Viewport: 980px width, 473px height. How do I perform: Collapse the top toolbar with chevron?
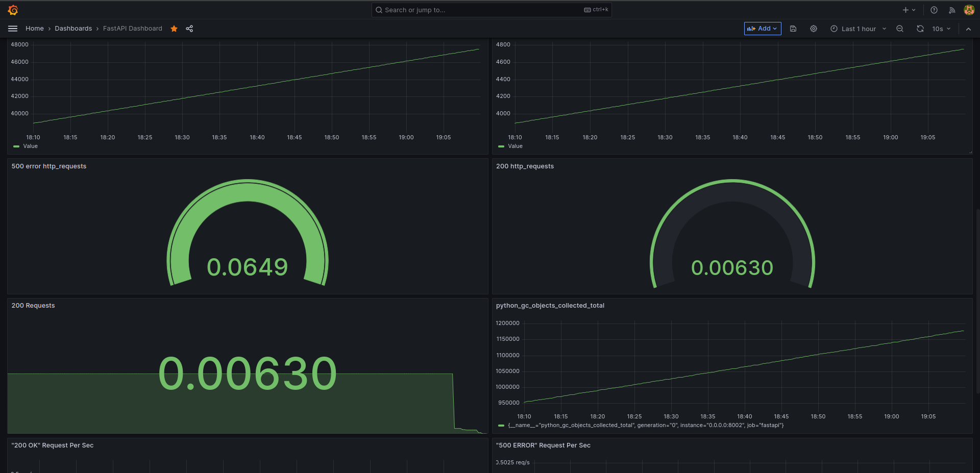coord(968,29)
